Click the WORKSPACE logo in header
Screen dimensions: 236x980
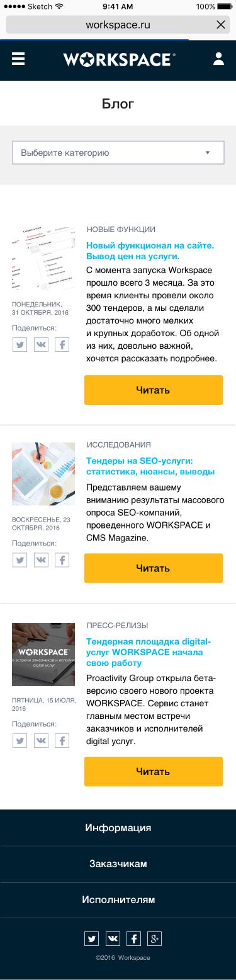point(119,59)
